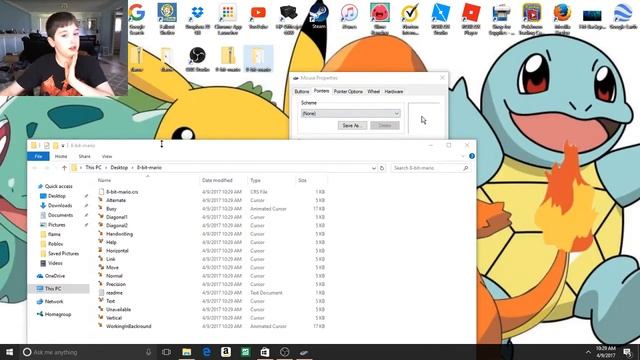Screen dimensions: 640x360
Task: Open Microsoft Edge from the taskbar
Action: 207,352
